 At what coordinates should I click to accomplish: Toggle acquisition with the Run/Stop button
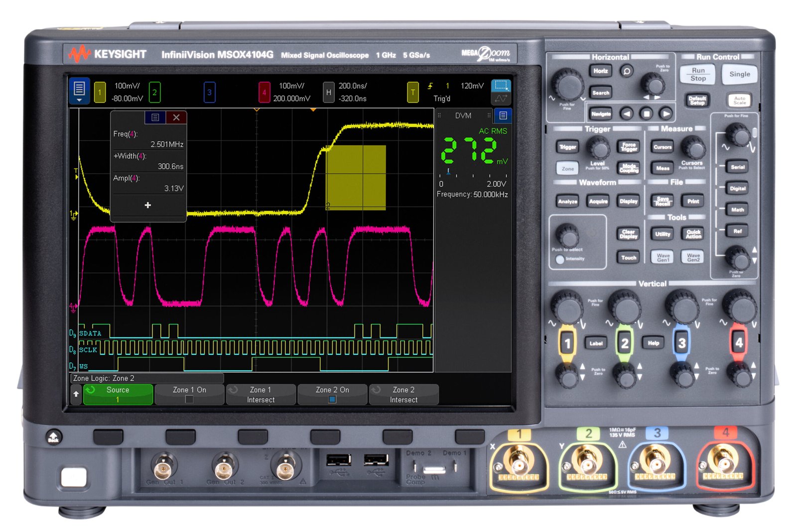(696, 75)
